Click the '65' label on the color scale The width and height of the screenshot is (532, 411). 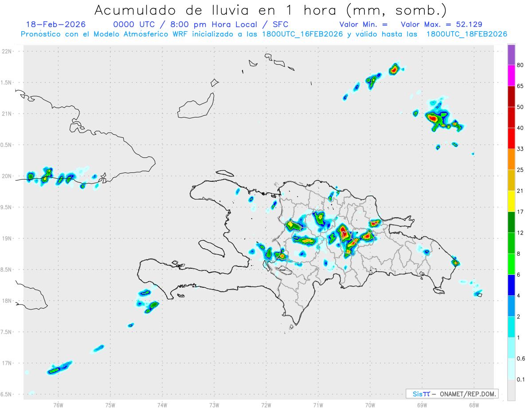pyautogui.click(x=520, y=86)
